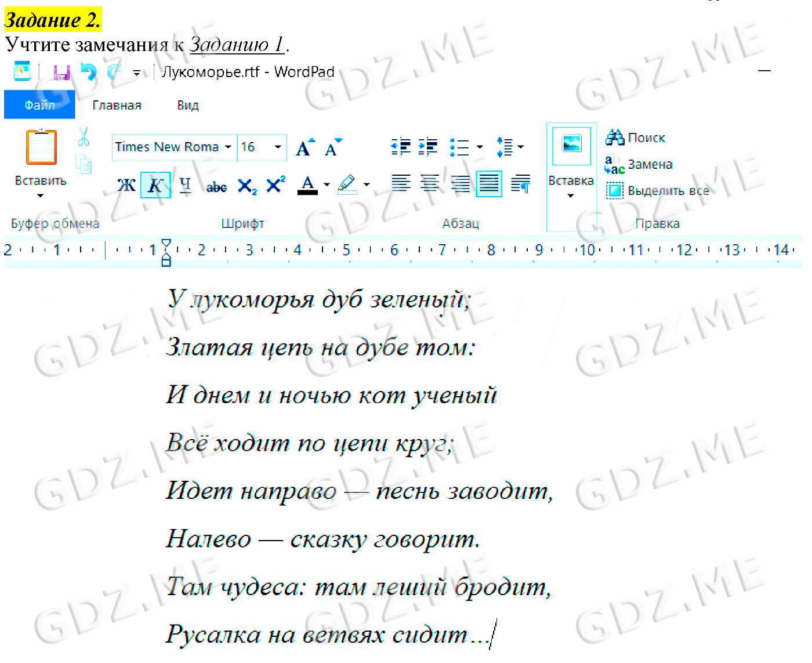The height and width of the screenshot is (663, 812).
Task: Click the Shrink font icon
Action: (x=333, y=148)
